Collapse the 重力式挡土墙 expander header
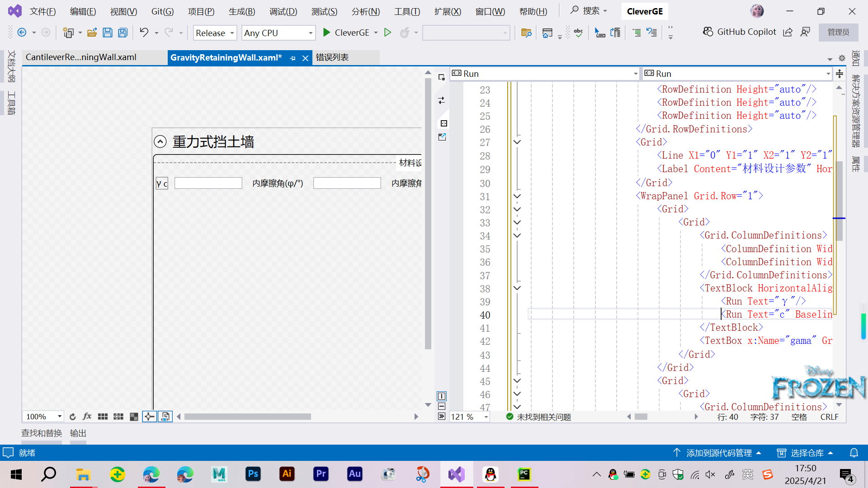 (160, 141)
